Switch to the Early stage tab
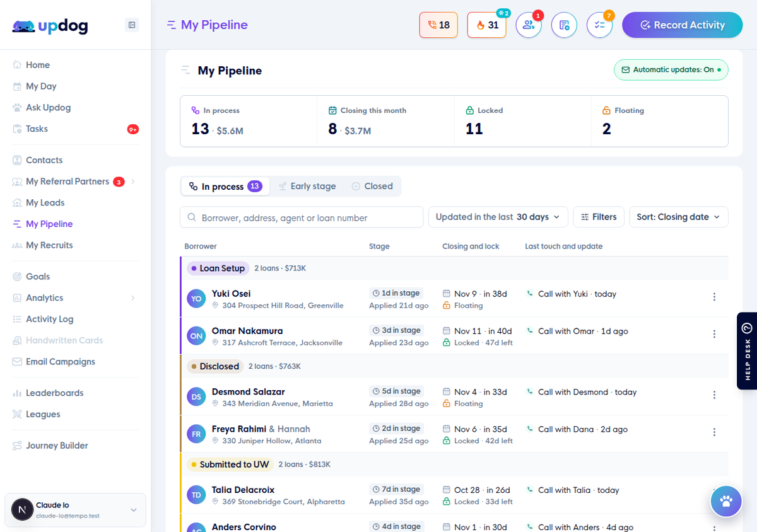The image size is (757, 532). click(x=307, y=187)
